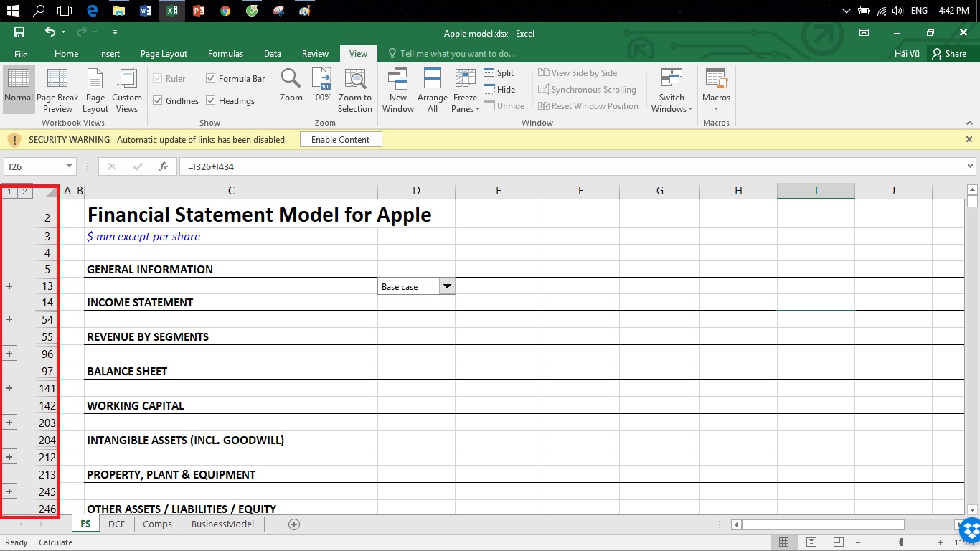Expand Working Capital group at row 203
980x551 pixels.
tap(9, 423)
